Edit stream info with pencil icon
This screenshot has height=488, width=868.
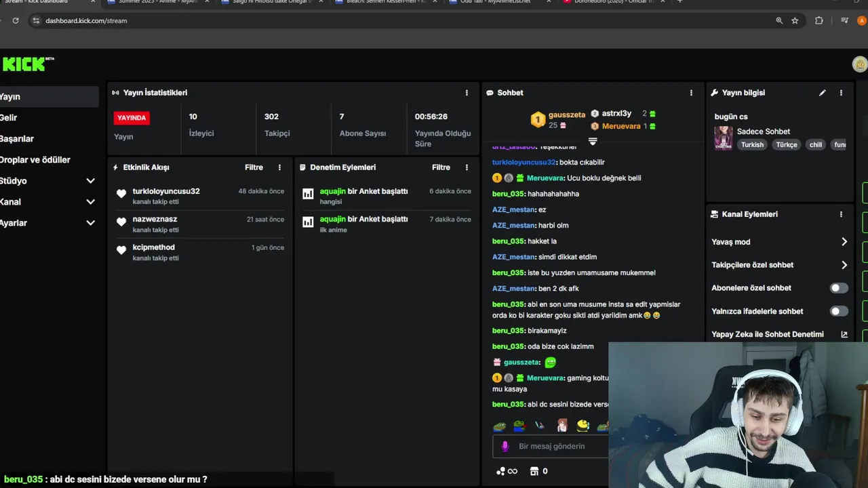pyautogui.click(x=823, y=93)
